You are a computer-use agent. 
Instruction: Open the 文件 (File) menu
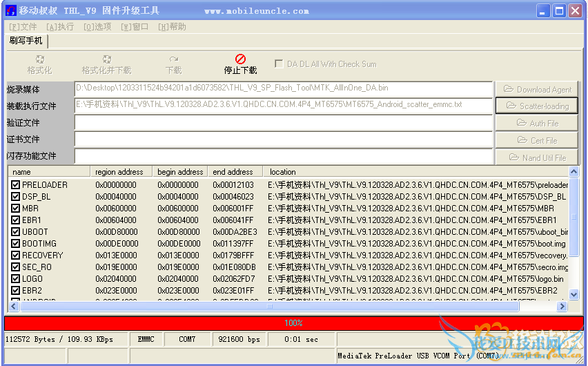pos(22,27)
